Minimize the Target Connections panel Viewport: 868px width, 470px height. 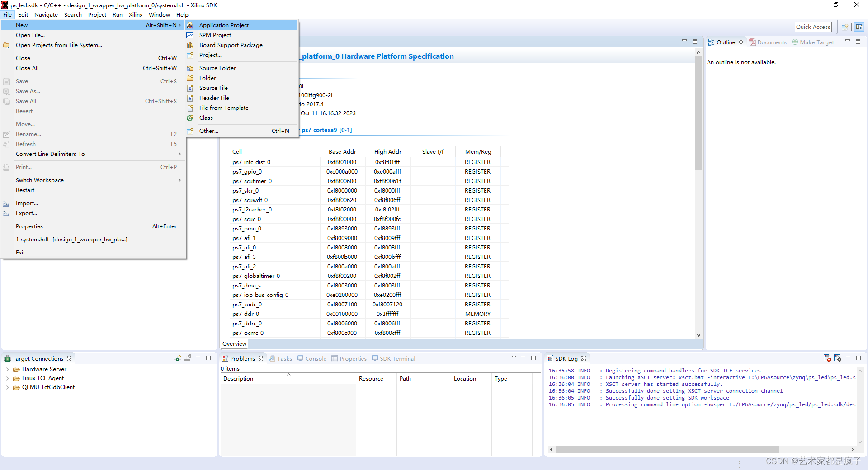198,357
